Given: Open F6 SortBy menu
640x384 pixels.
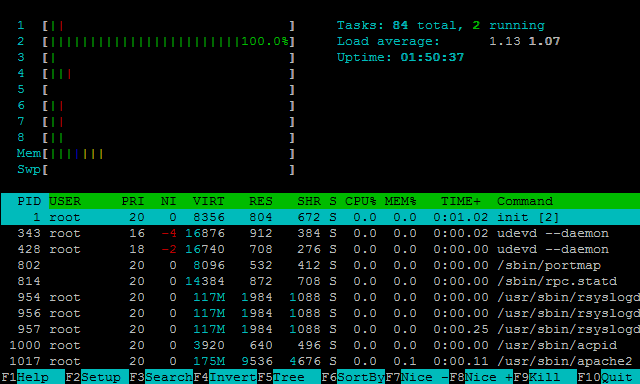Looking at the screenshot, I should (353, 377).
